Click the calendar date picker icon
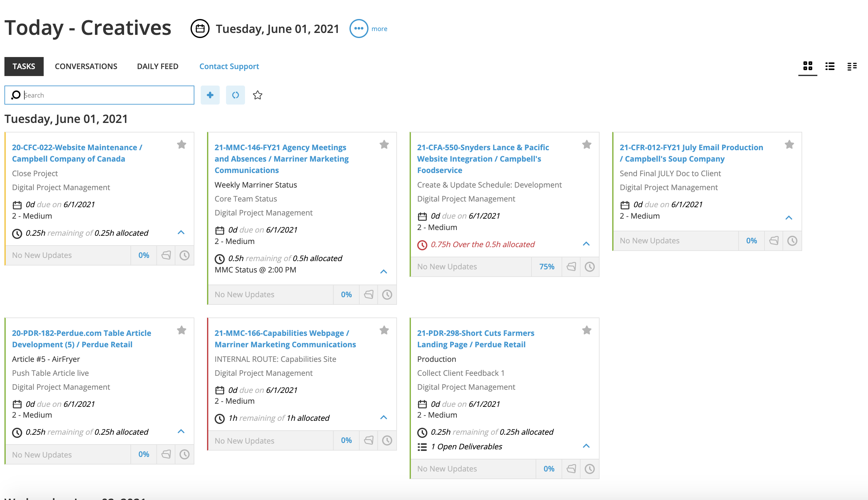 click(200, 29)
